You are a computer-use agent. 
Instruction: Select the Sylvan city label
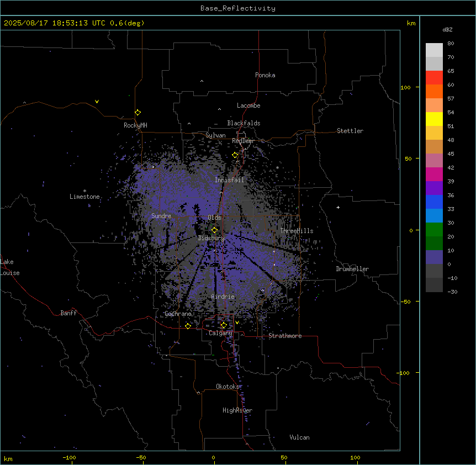pyautogui.click(x=215, y=135)
